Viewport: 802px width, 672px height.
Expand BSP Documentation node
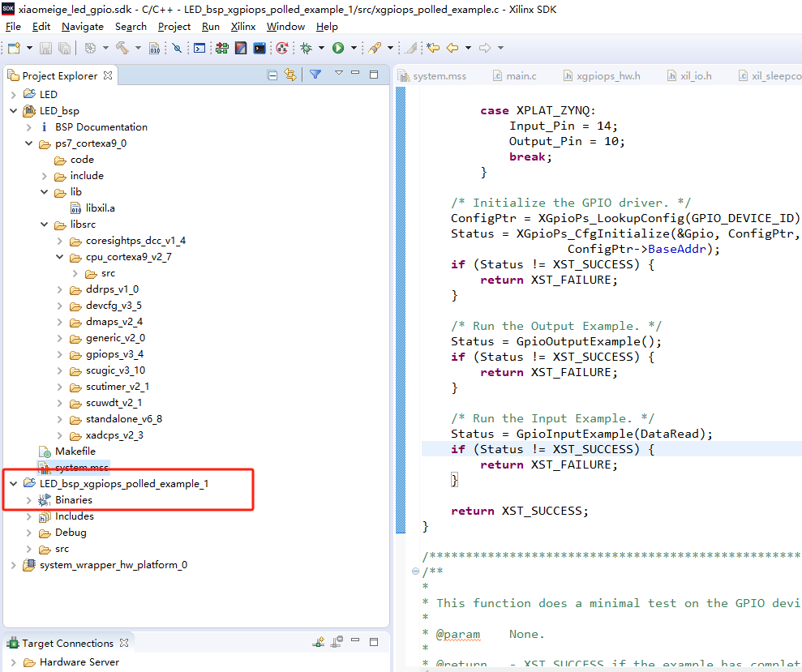[29, 127]
